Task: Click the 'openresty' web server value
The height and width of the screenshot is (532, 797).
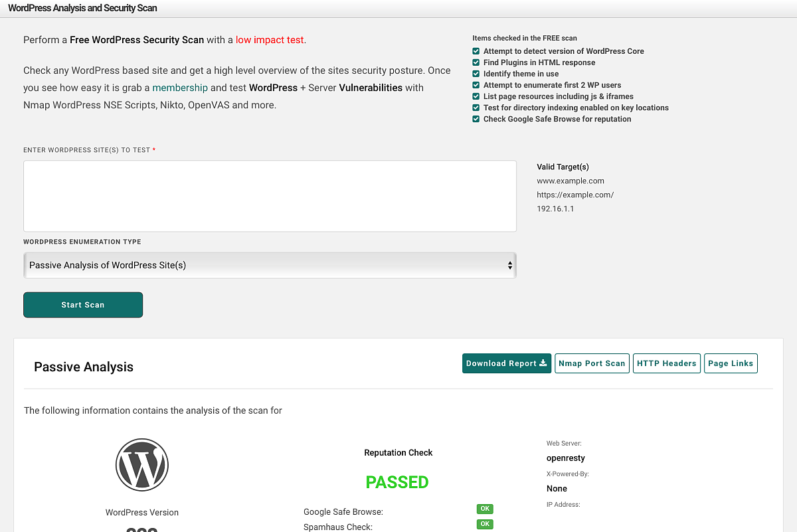Action: click(566, 458)
